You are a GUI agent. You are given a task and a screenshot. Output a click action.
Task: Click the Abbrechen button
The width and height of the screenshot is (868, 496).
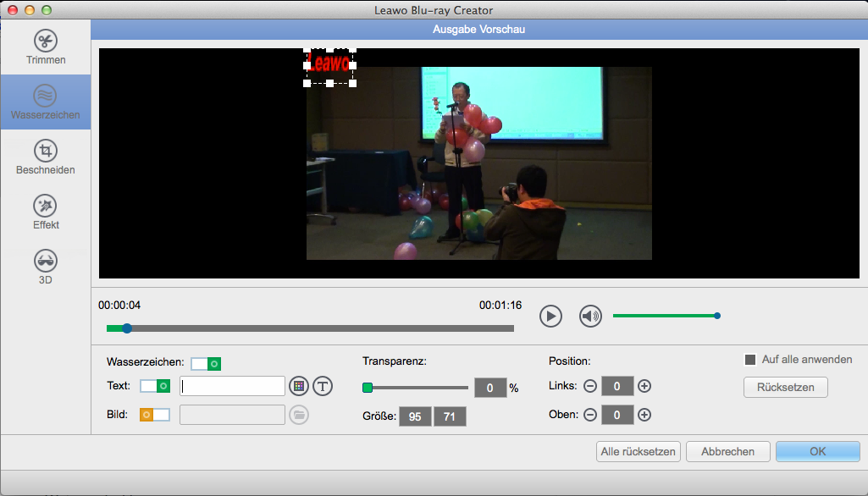coord(727,451)
